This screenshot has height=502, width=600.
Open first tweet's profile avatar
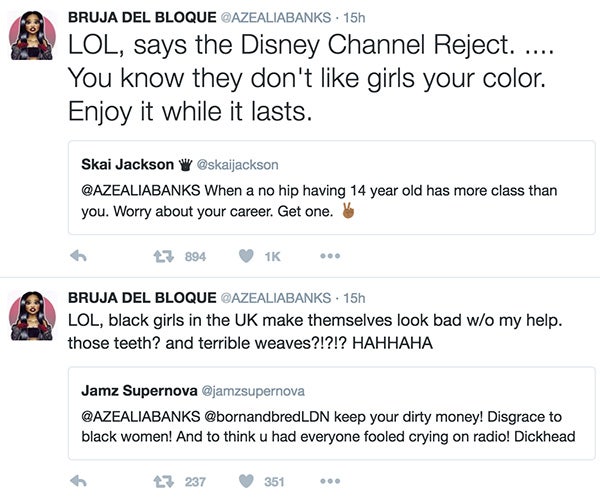click(x=32, y=37)
